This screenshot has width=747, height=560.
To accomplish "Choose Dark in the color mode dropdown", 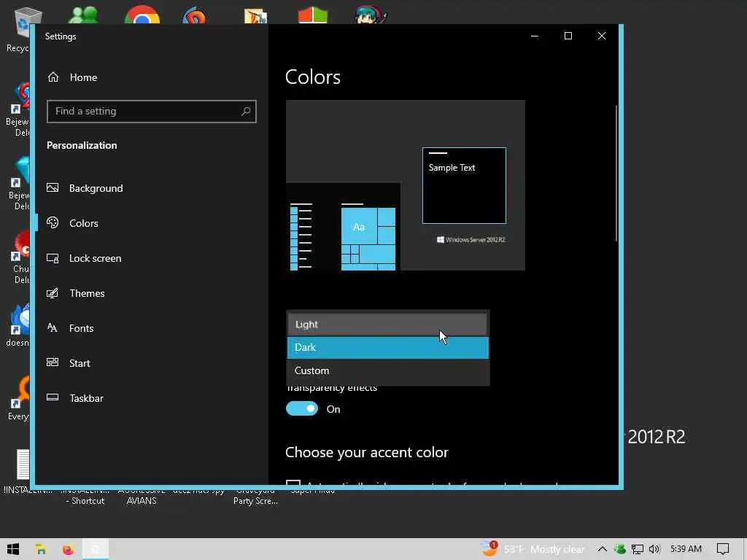I will 387,347.
